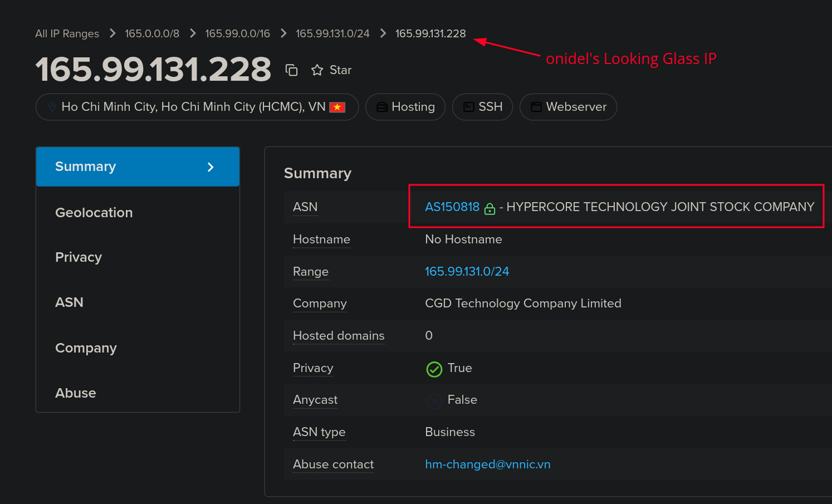Click the Vietnam flag icon

[x=337, y=107]
